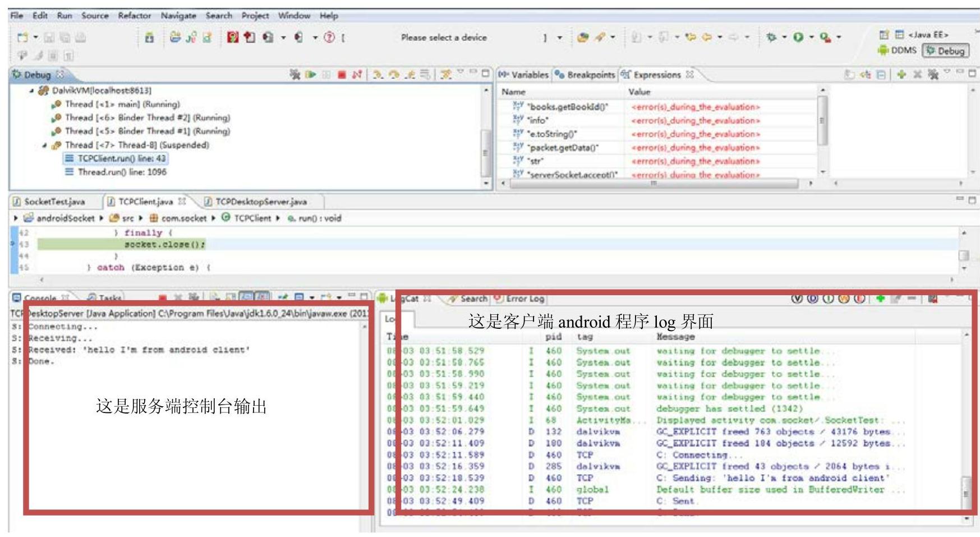Resume the suspended thread in Debug view
Viewport: 980px width, 537px height.
[x=310, y=75]
